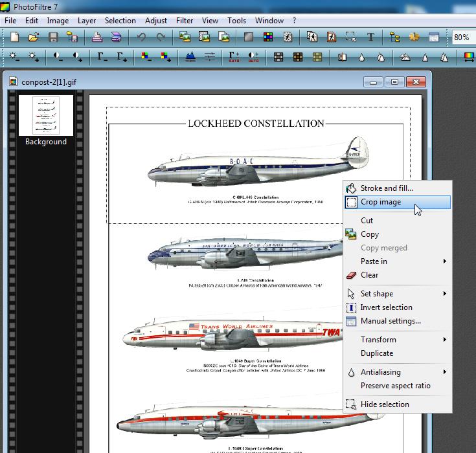476x453 pixels.
Task: Select Cut in the context menu
Action: tap(398, 221)
